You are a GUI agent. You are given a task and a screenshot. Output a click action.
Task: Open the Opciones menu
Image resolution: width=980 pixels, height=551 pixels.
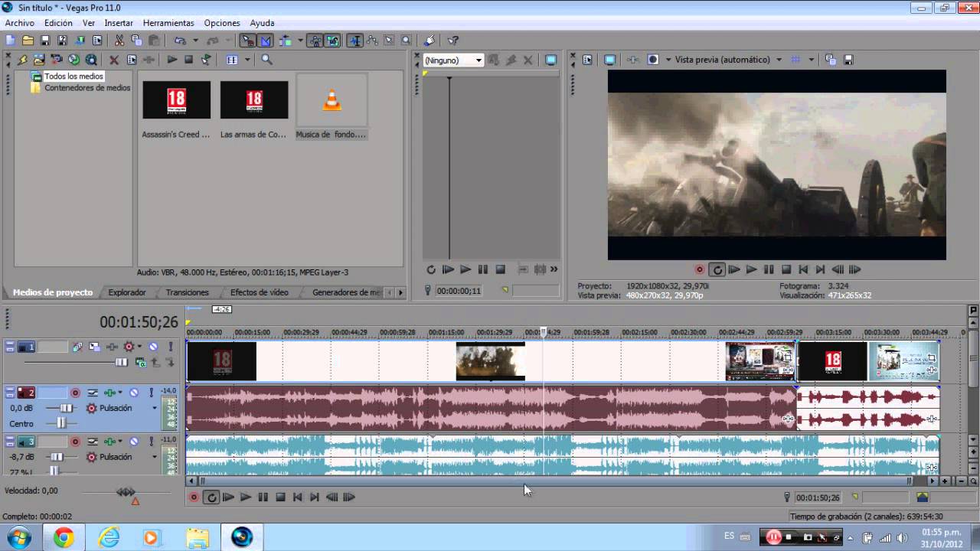[222, 23]
